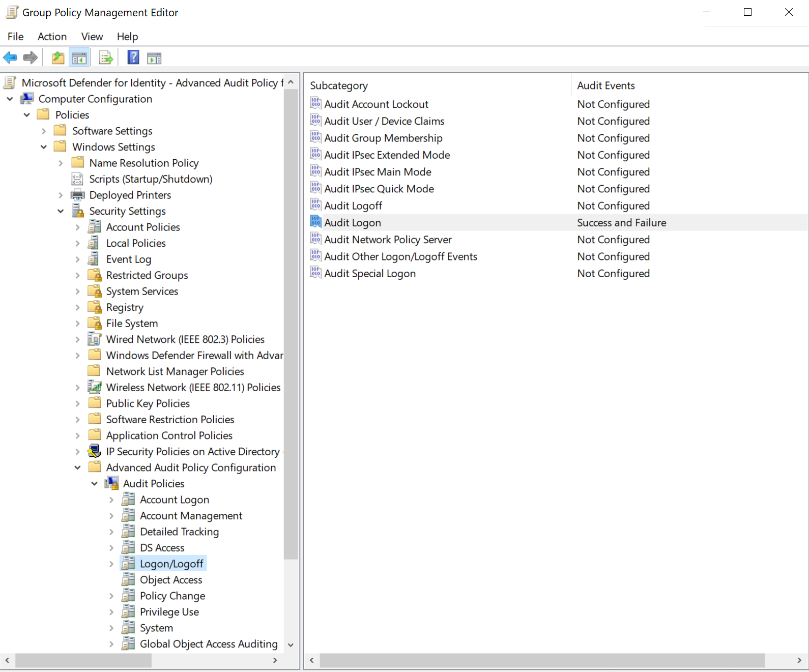Open the View menu
Image resolution: width=809 pixels, height=672 pixels.
click(92, 37)
